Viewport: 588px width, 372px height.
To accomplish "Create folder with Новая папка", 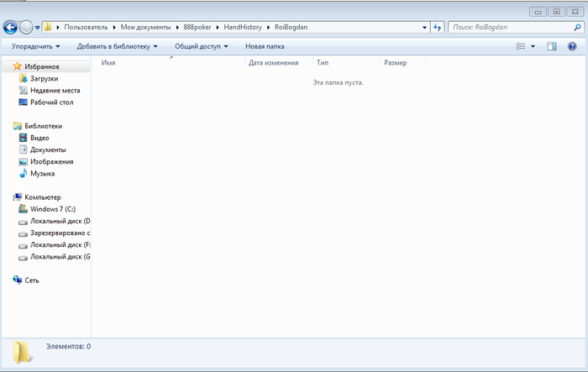I will click(265, 46).
